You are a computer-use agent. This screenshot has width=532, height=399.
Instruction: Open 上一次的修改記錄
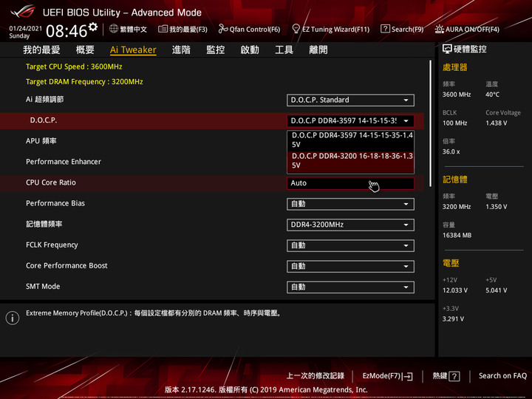pos(316,376)
